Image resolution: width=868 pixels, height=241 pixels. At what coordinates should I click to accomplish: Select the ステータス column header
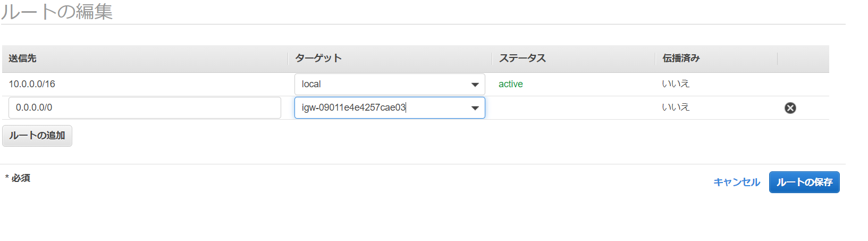pyautogui.click(x=523, y=59)
